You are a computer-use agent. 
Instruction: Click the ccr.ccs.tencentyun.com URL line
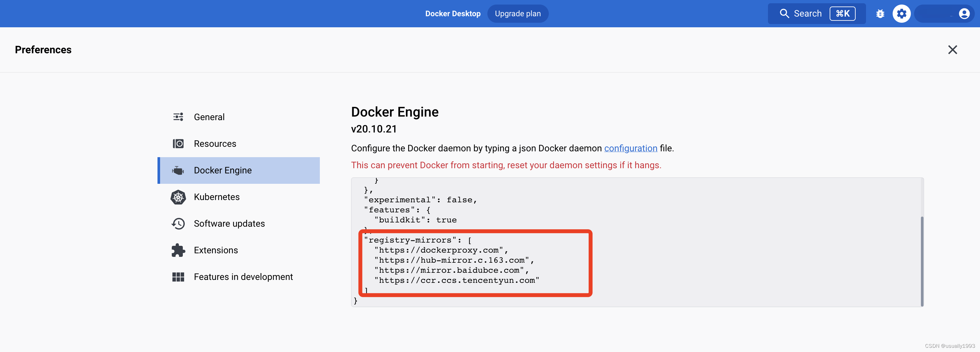(457, 281)
